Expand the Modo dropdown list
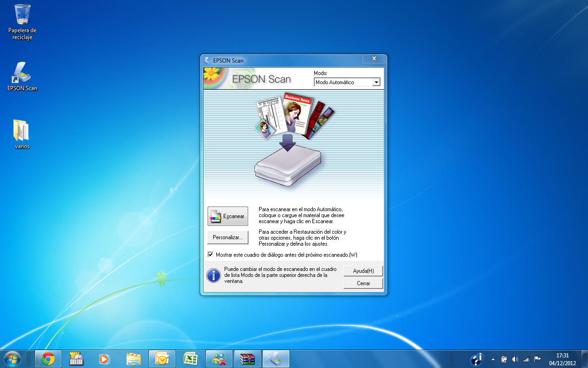Screen dimensions: 588x368 [x=376, y=82]
